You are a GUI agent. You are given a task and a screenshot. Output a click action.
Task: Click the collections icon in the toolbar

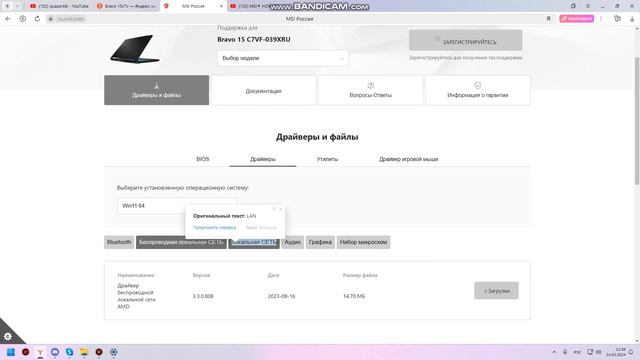(617, 19)
